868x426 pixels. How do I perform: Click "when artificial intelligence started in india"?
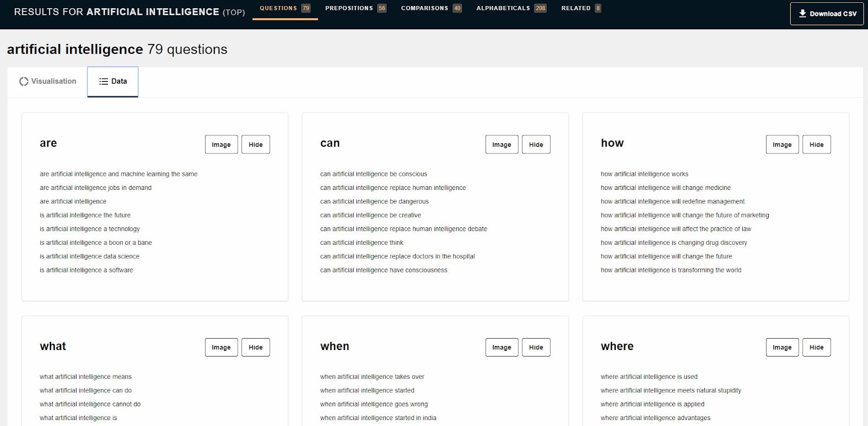pyautogui.click(x=378, y=418)
